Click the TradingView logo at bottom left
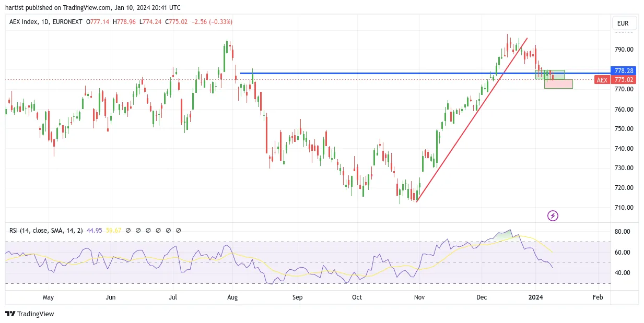The width and height of the screenshot is (644, 323). click(x=30, y=314)
